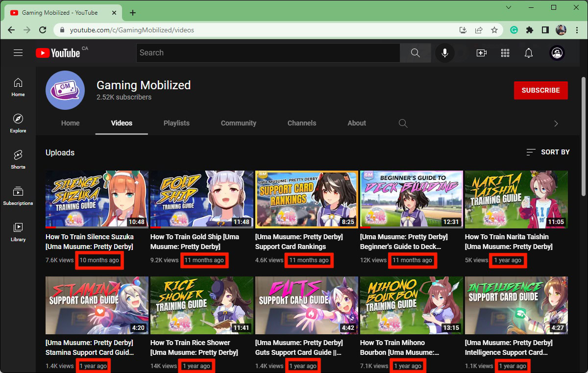Click the YouTube logo
588x373 pixels.
(58, 53)
